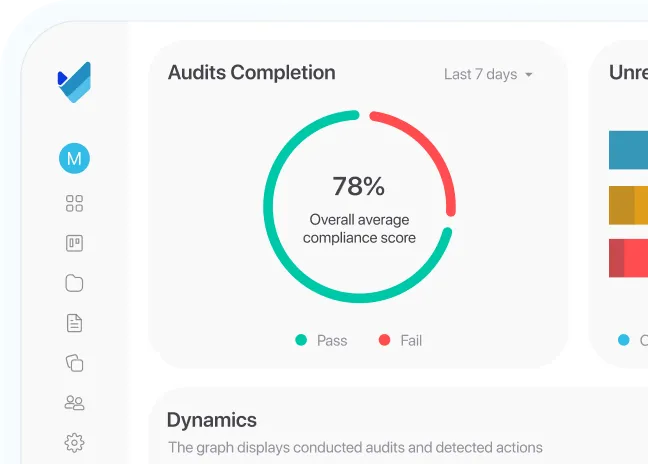Click the Dynamics heading
Viewport: 648px width, 464px height.
[x=212, y=420]
